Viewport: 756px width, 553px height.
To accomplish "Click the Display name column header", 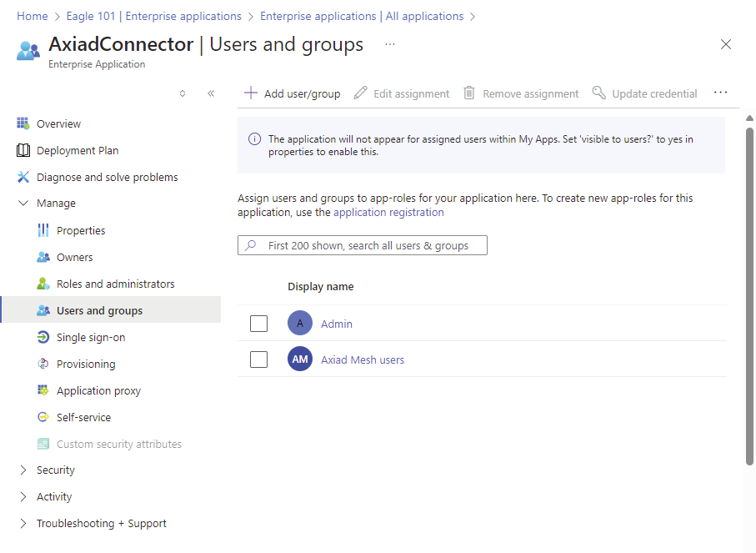I will point(321,286).
